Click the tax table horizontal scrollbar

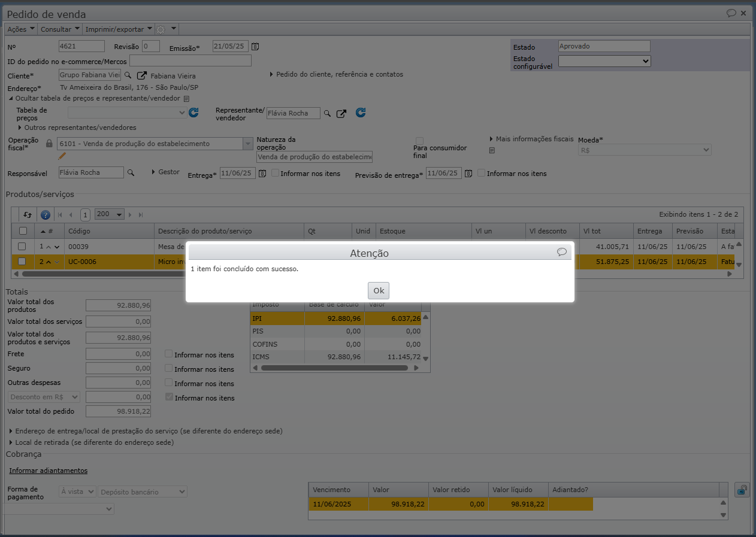pos(334,368)
